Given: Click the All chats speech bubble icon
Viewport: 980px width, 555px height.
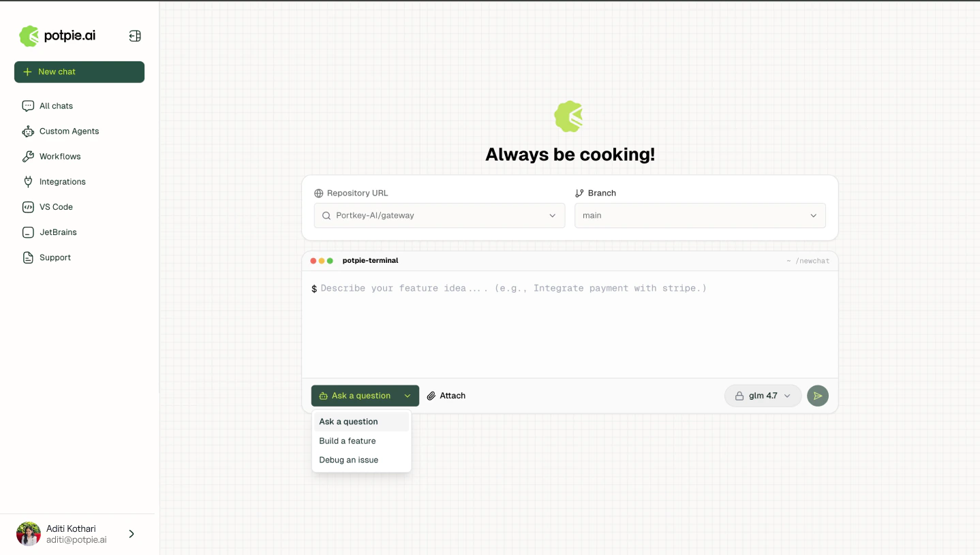Looking at the screenshot, I should tap(28, 106).
